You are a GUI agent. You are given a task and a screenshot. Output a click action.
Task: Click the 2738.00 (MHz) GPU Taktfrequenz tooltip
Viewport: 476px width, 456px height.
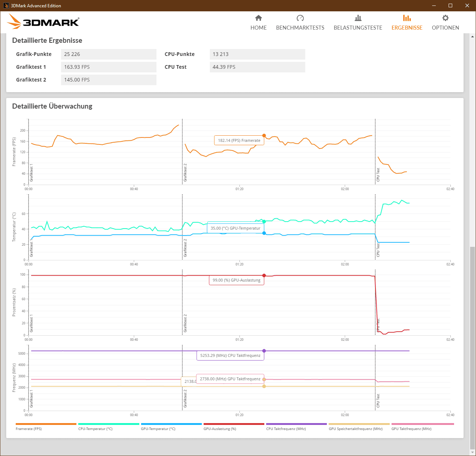click(230, 379)
